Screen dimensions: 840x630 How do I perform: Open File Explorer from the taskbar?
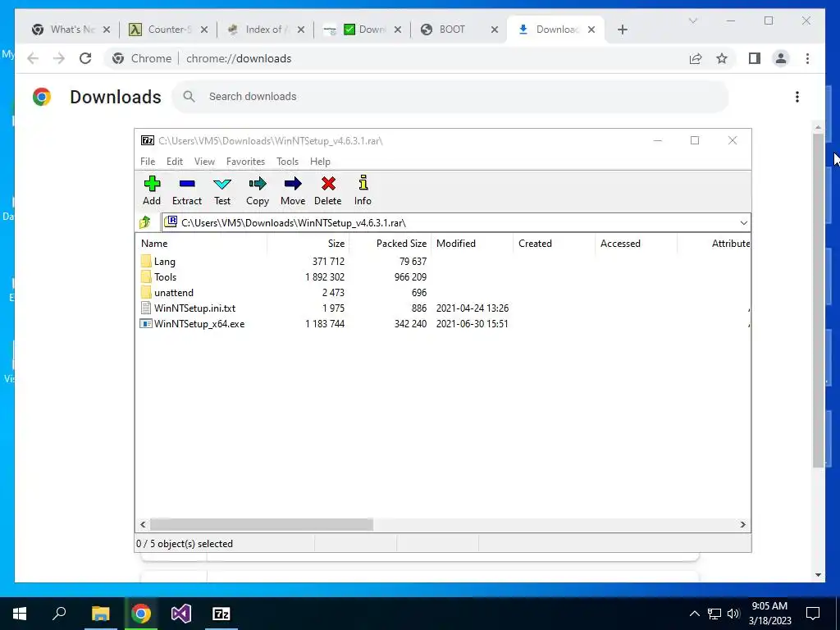100,614
